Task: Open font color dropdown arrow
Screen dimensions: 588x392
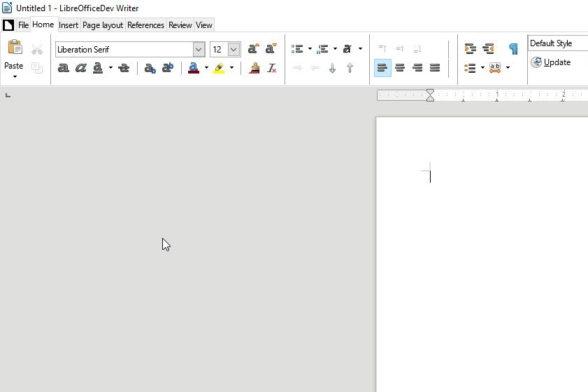Action: (206, 68)
